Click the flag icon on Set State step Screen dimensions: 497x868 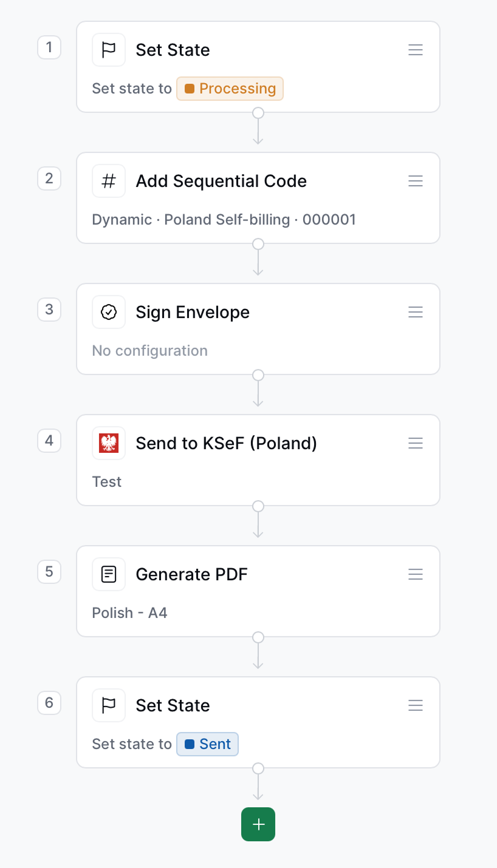pyautogui.click(x=109, y=50)
